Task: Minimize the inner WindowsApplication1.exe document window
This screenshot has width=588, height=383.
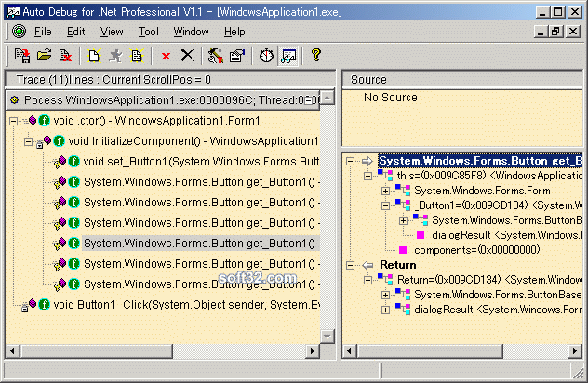Action: pyautogui.click(x=541, y=32)
